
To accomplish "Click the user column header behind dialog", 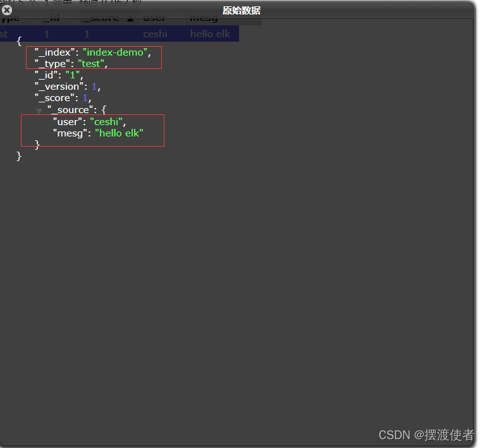I will point(162,18).
